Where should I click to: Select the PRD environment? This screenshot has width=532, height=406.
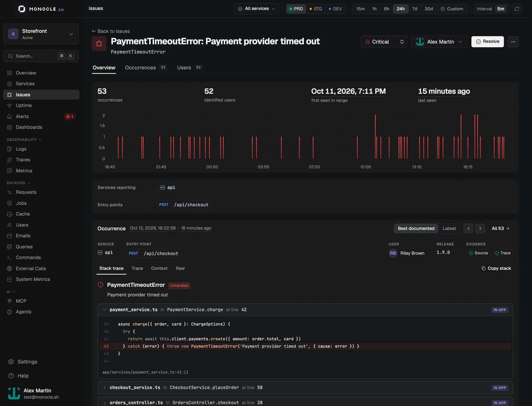(296, 9)
